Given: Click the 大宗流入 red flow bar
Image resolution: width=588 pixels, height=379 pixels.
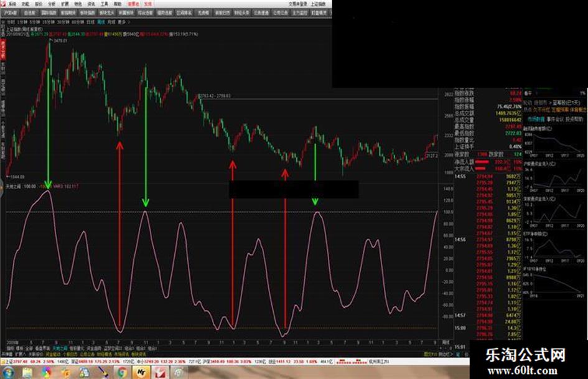Looking at the screenshot, I should tap(482, 169).
